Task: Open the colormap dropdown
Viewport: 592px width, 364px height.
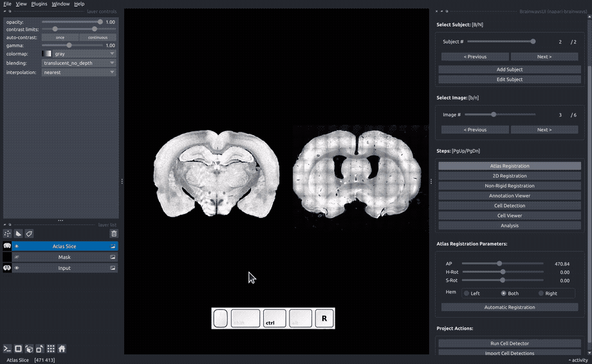Action: point(79,53)
